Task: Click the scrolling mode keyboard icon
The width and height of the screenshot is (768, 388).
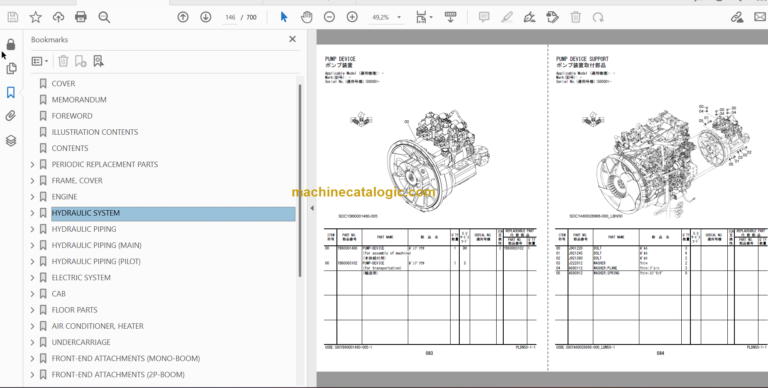Action: click(451, 18)
